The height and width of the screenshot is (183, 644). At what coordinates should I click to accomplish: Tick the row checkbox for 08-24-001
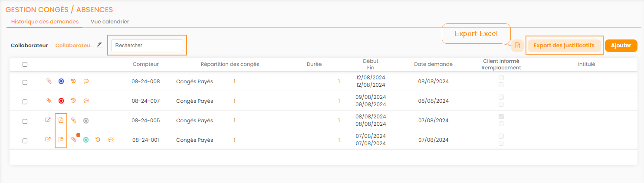click(x=25, y=141)
